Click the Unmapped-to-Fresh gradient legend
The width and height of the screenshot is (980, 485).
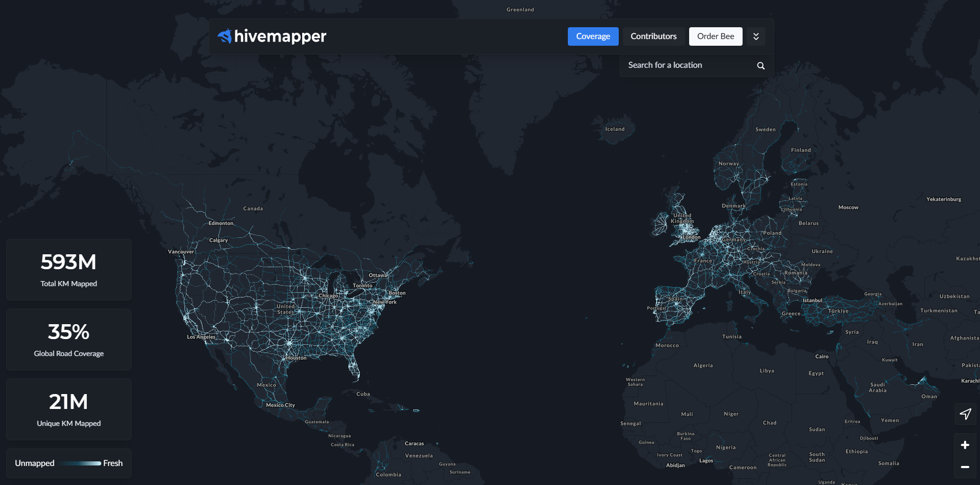(68, 463)
